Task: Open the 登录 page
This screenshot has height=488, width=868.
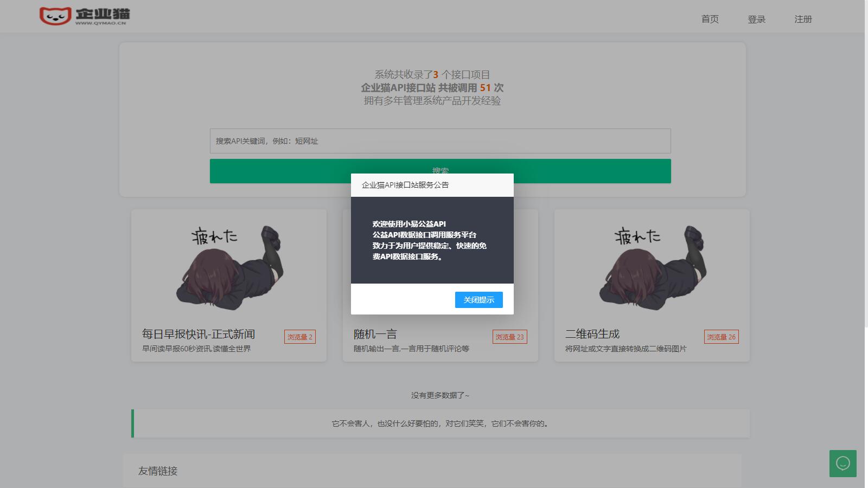Action: click(757, 19)
